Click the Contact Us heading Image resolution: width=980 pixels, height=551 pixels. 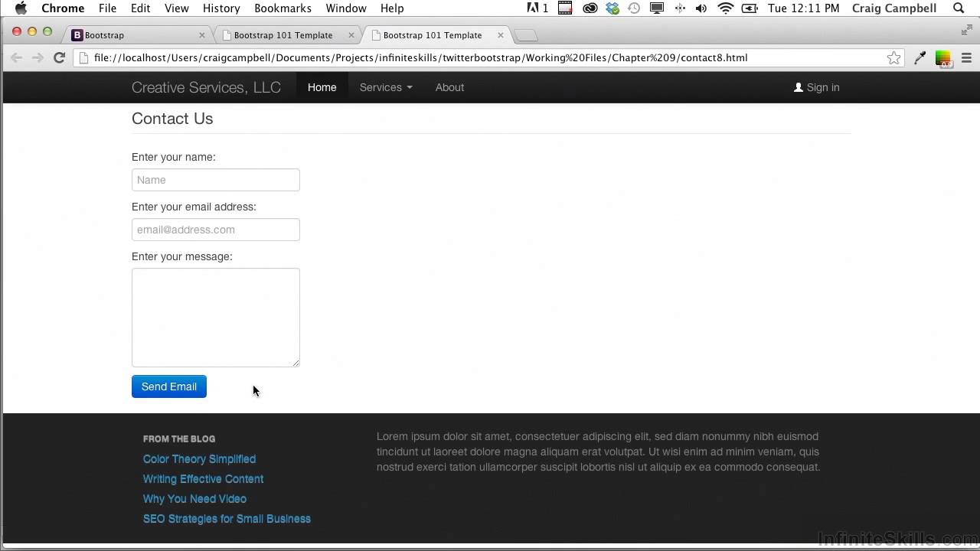(172, 119)
